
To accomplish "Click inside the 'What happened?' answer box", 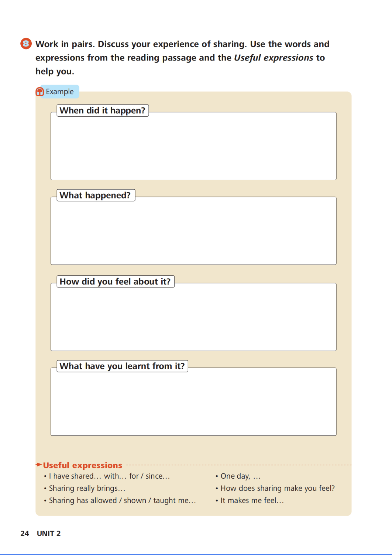I will (x=193, y=233).
